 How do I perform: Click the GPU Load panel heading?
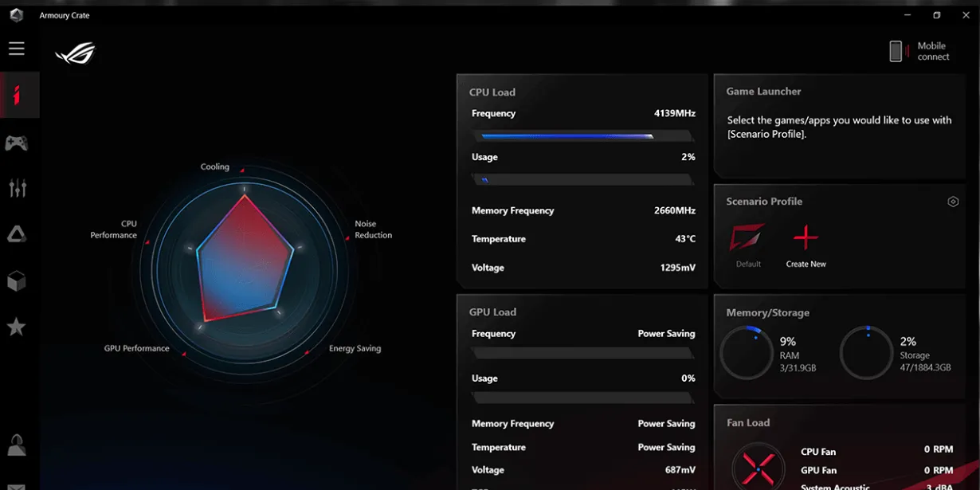coord(492,312)
